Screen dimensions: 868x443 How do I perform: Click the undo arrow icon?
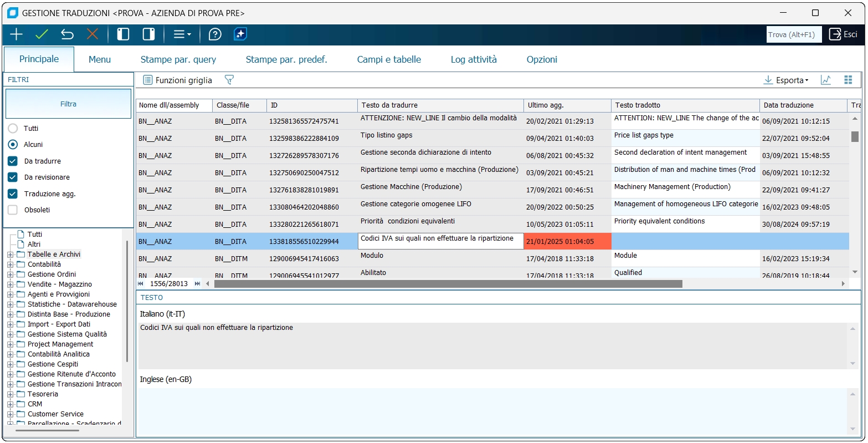[67, 34]
